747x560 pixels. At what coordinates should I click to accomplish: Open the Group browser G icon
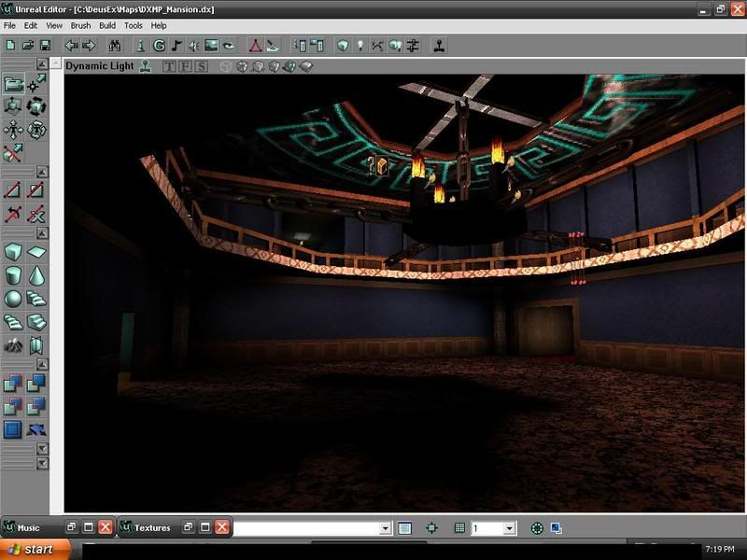159,46
